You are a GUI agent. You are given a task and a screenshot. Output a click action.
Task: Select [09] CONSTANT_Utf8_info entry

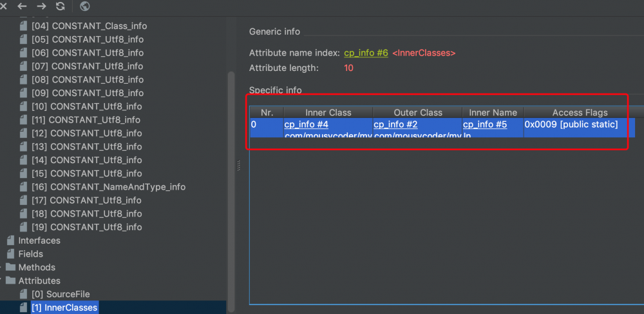coord(88,93)
